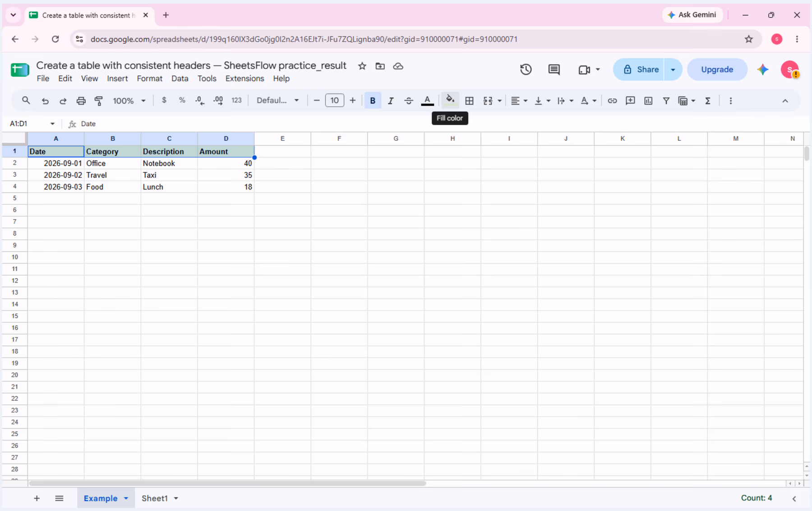Open the Name box dropdown arrow
812x511 pixels.
tap(52, 124)
